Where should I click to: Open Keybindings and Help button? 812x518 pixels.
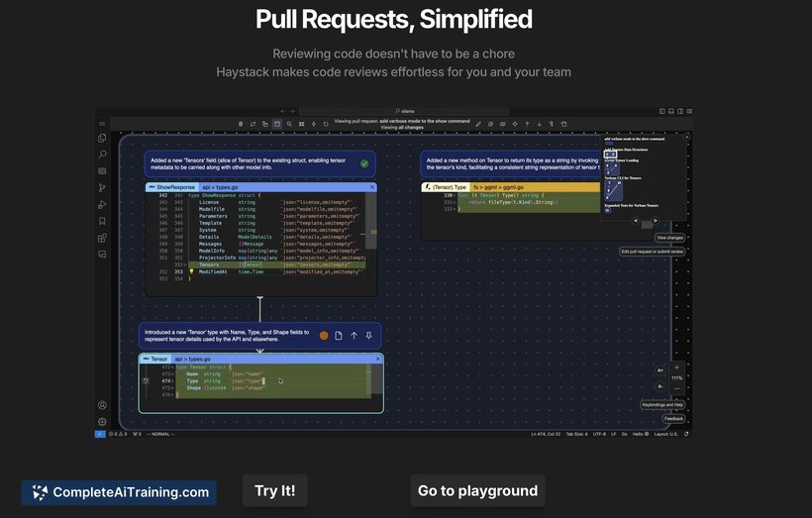pyautogui.click(x=662, y=405)
